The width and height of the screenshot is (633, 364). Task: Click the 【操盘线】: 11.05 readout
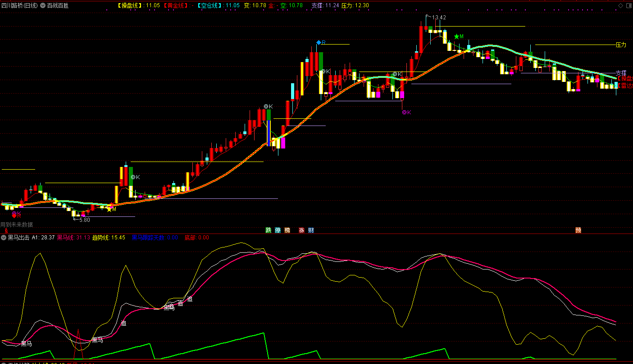point(139,6)
